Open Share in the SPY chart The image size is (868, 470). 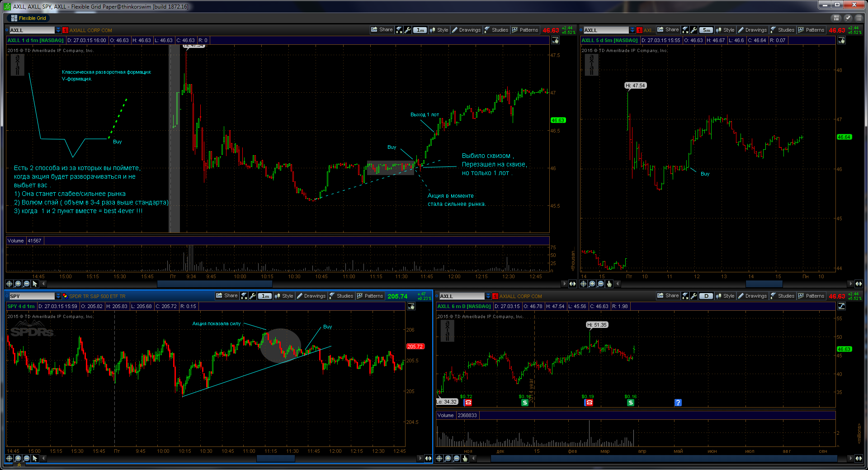tap(227, 296)
